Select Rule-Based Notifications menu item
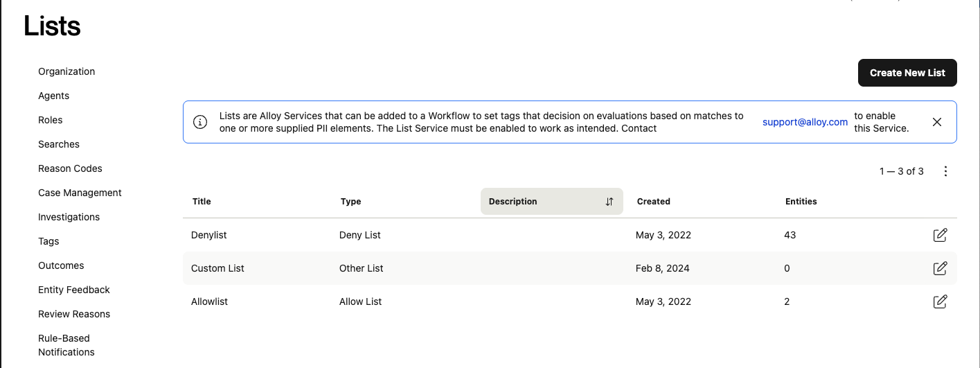Screen dimensions: 980x368 click(x=66, y=345)
